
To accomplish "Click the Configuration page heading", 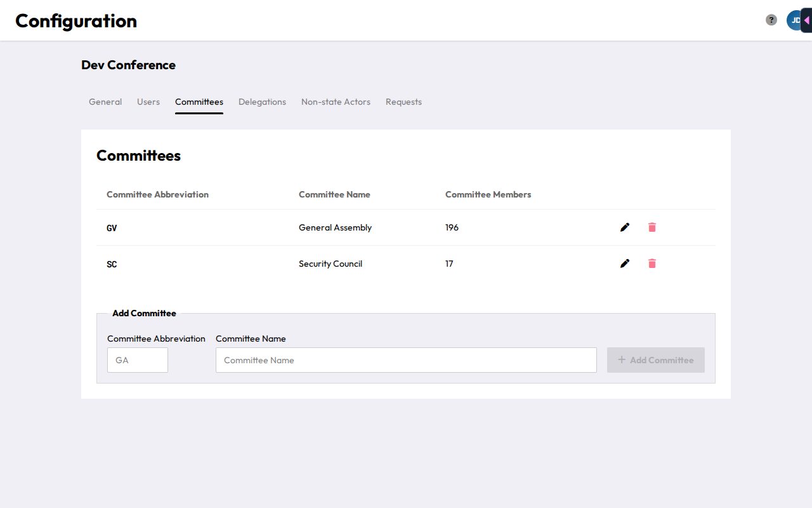I will pos(76,21).
